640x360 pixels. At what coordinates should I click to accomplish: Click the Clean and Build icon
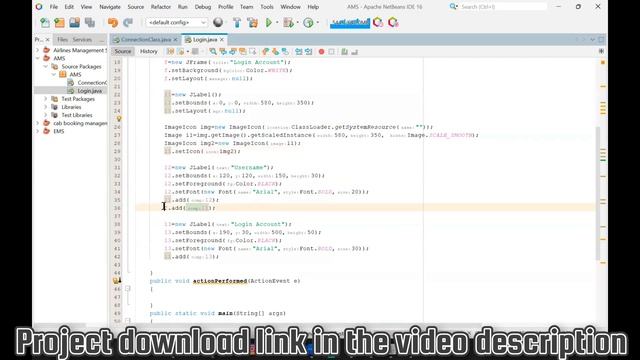[x=253, y=23]
